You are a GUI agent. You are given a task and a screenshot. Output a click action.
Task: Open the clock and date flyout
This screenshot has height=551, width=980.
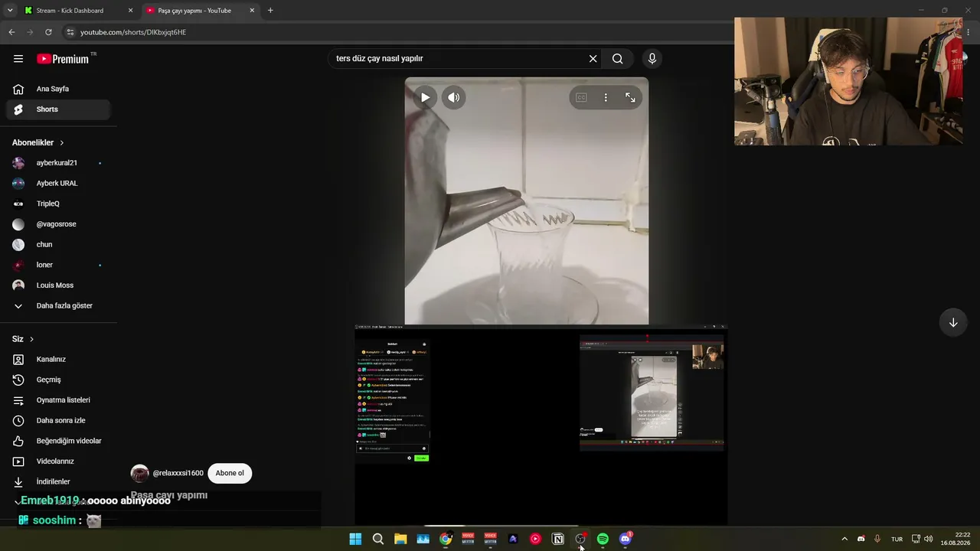coord(957,539)
